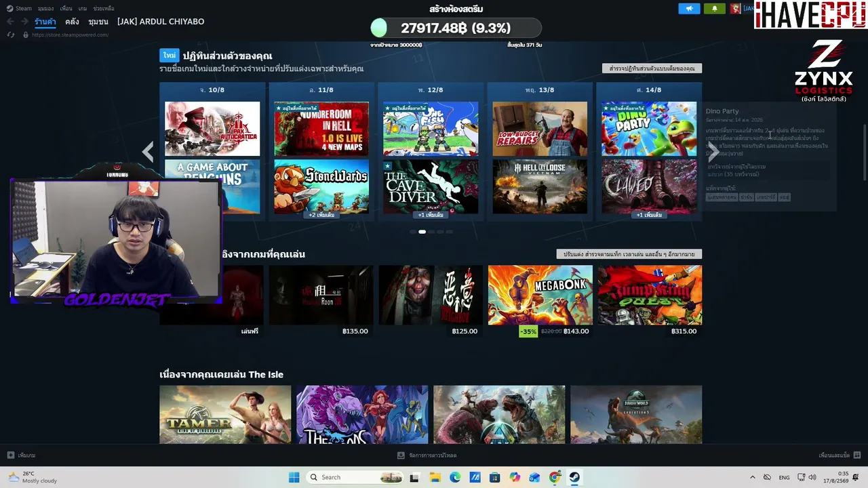Show previous calendar page with left arrow
Screen dimensions: 868x488
tap(148, 151)
